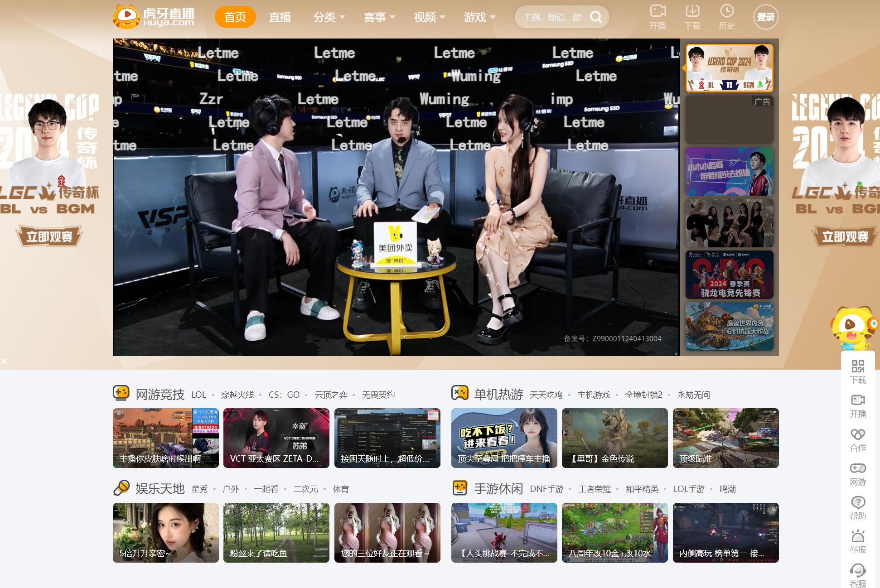Expand the 视频 video dropdown
The image size is (880, 588).
(x=430, y=17)
